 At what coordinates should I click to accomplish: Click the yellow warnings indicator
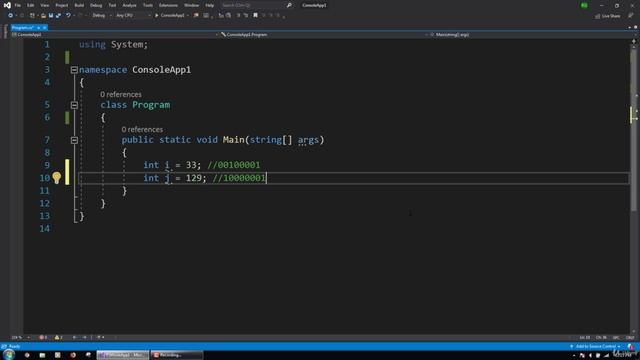click(58, 338)
